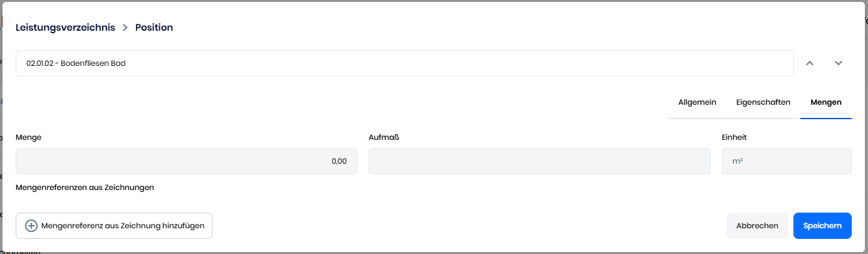
Task: Click the Aufmaß label text
Action: coord(384,137)
